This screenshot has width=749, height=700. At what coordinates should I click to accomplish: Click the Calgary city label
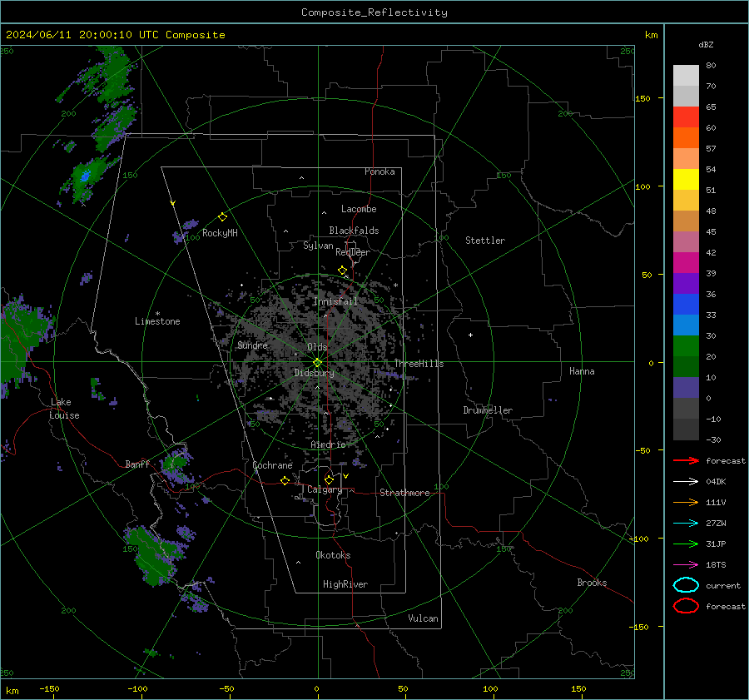[325, 489]
